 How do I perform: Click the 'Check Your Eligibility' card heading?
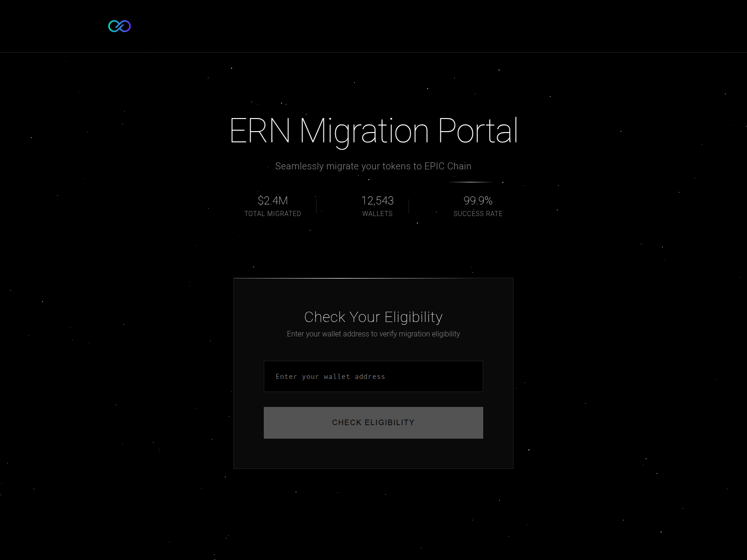(x=373, y=317)
